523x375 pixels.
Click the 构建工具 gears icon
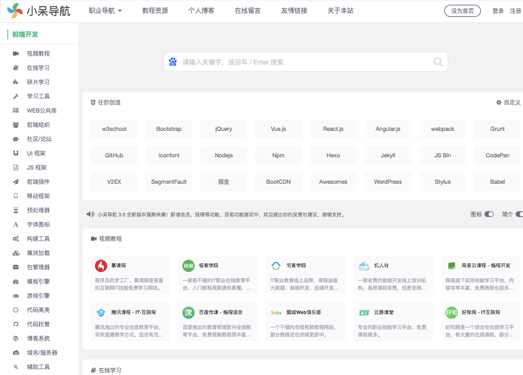pos(16,239)
